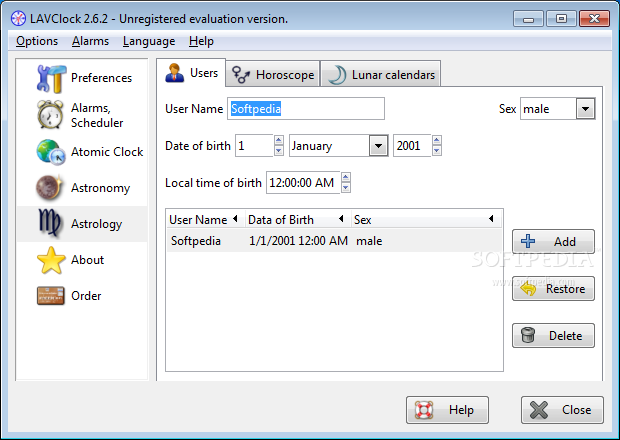
Task: Switch to the Users tab
Action: (191, 73)
